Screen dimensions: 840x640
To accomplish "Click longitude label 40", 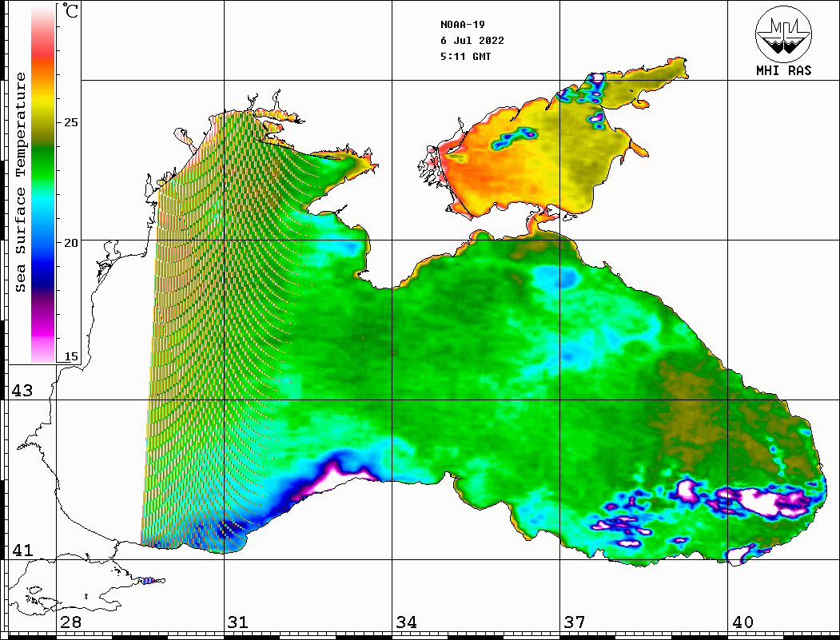I will (x=742, y=622).
